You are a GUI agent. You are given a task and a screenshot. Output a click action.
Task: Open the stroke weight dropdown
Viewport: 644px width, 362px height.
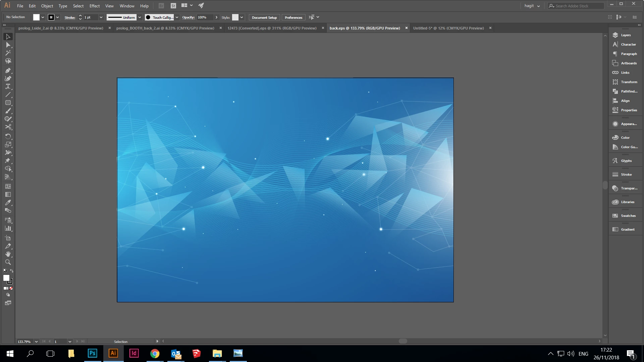101,17
